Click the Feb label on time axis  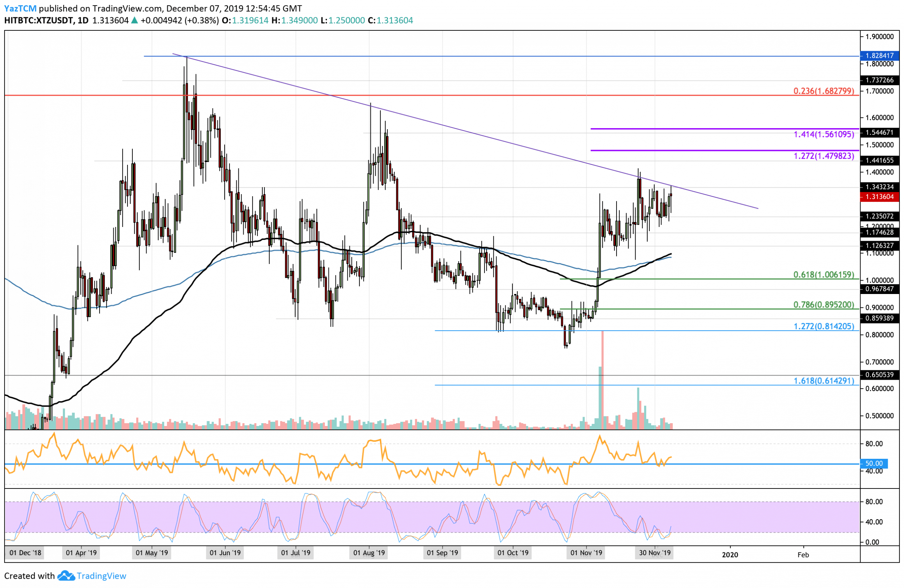803,554
